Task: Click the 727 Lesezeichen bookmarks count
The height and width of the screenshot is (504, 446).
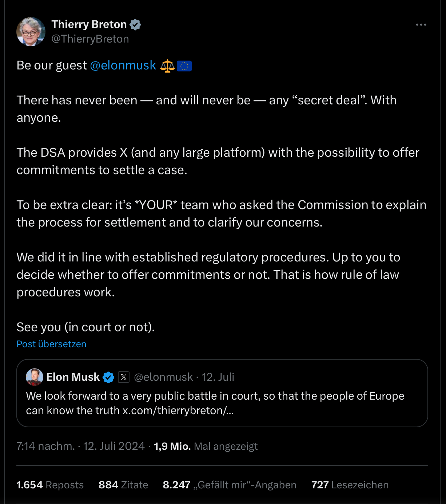Action: 350,485
